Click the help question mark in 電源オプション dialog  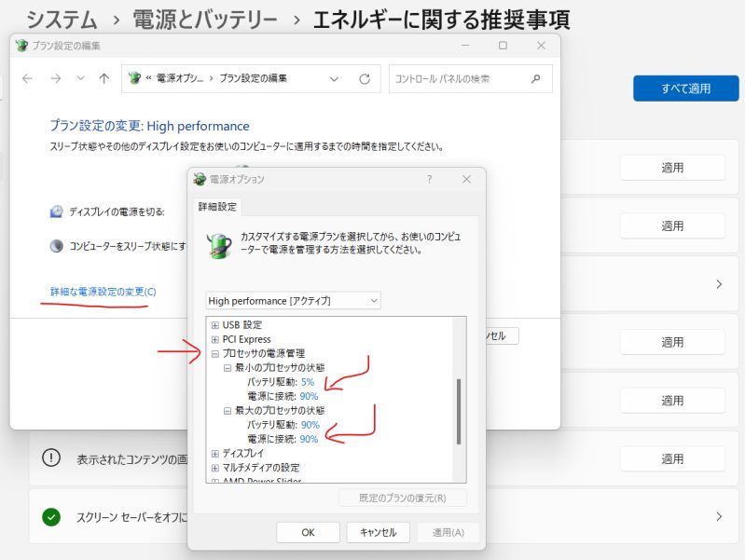[429, 179]
